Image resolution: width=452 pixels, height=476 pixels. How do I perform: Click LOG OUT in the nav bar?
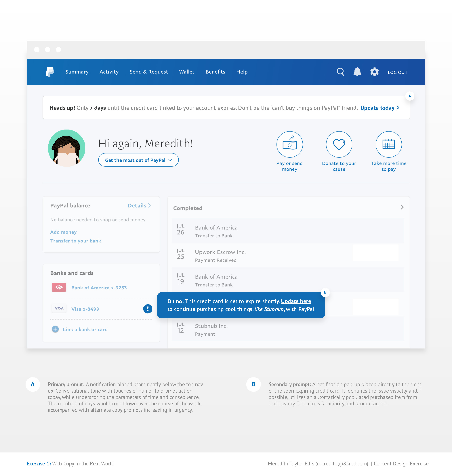click(x=397, y=72)
